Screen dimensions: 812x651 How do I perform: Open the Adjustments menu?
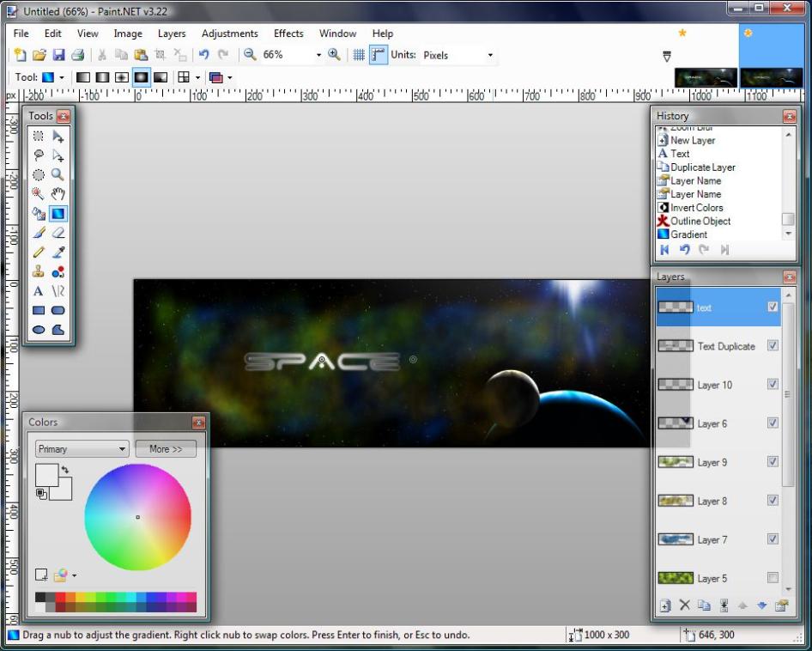pyautogui.click(x=229, y=33)
